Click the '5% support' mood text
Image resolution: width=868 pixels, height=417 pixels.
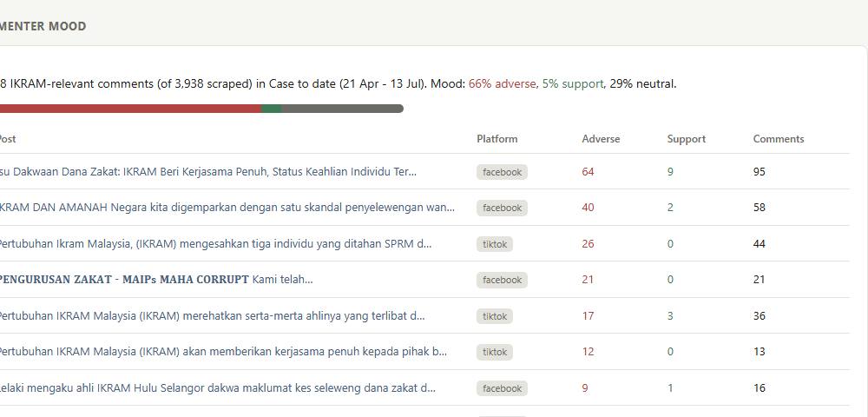tap(572, 84)
